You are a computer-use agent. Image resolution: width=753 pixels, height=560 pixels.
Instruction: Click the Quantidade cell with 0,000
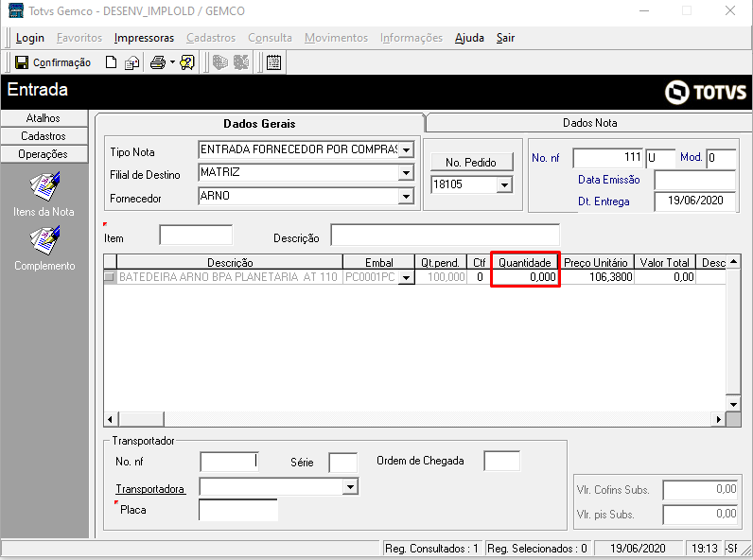click(525, 277)
